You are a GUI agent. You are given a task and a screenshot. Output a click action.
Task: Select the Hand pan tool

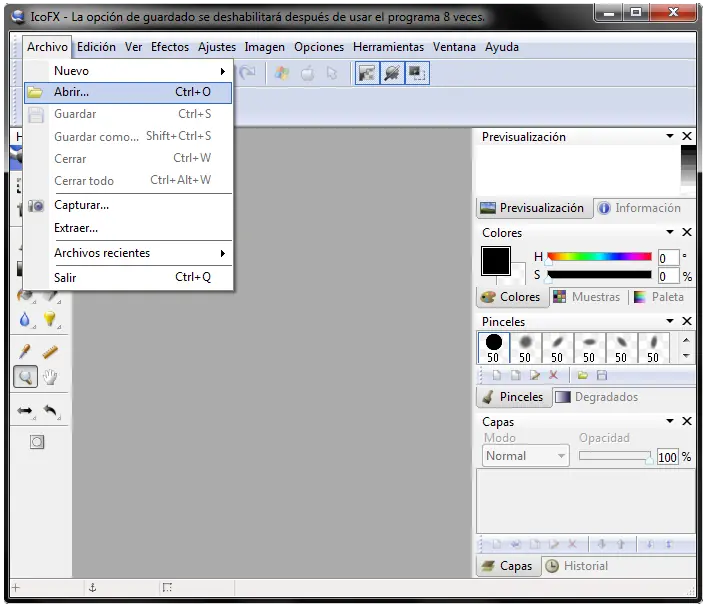pos(49,377)
